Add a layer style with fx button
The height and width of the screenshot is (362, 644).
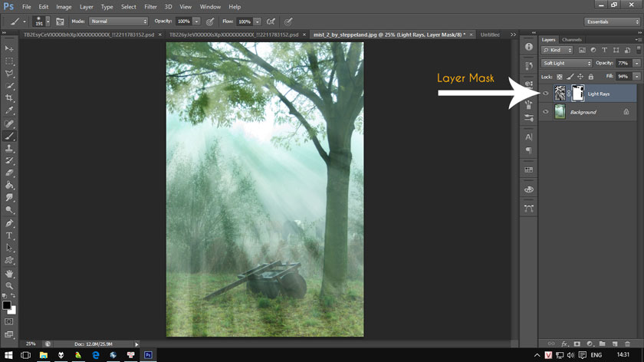pyautogui.click(x=564, y=344)
